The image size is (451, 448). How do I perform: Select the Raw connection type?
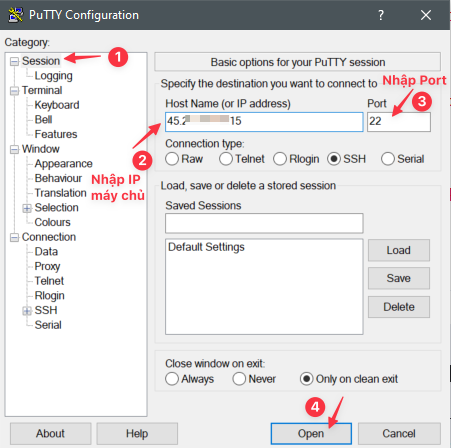click(x=172, y=159)
